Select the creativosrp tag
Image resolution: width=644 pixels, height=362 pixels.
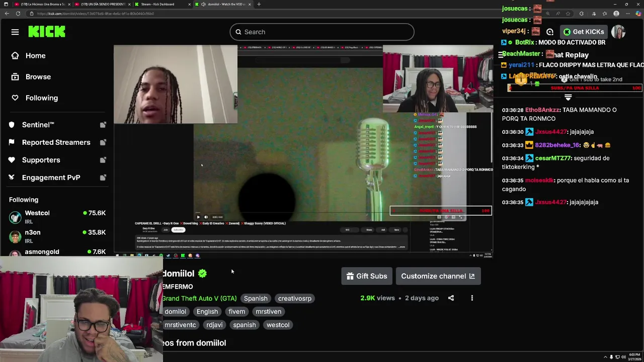[x=295, y=299]
